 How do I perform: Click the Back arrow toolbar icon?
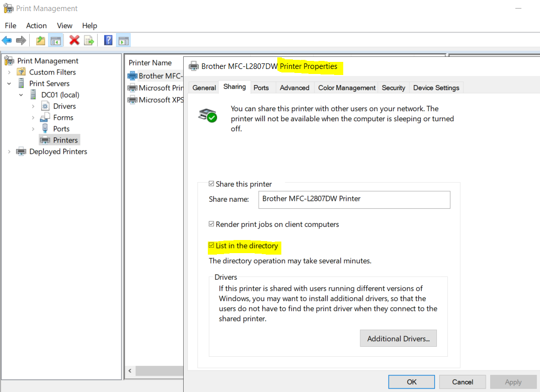7,41
